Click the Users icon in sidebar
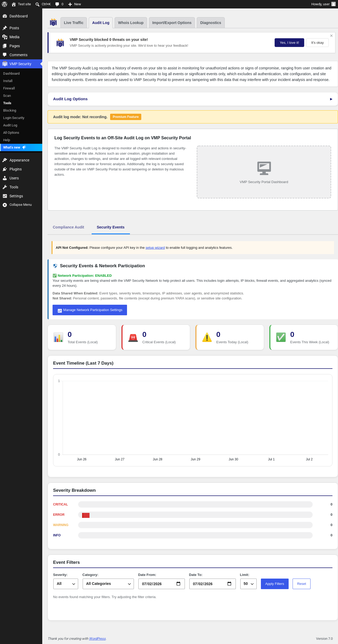This screenshot has height=644, width=338. [x=5, y=178]
